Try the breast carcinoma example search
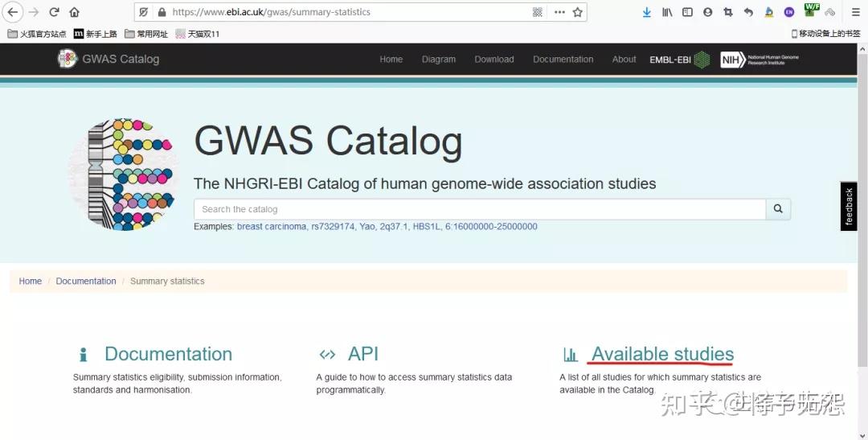This screenshot has height=440, width=868. coord(272,226)
